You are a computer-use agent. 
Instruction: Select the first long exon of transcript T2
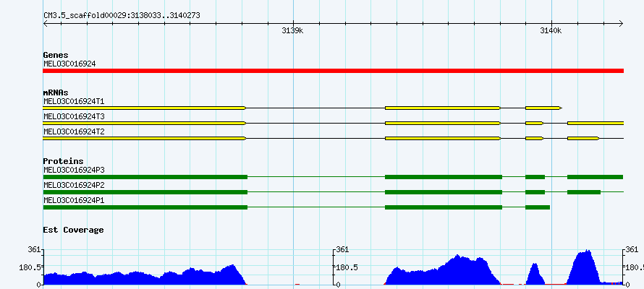pyautogui.click(x=145, y=139)
